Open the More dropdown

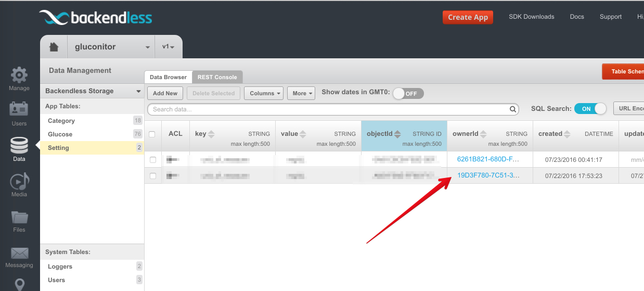301,93
